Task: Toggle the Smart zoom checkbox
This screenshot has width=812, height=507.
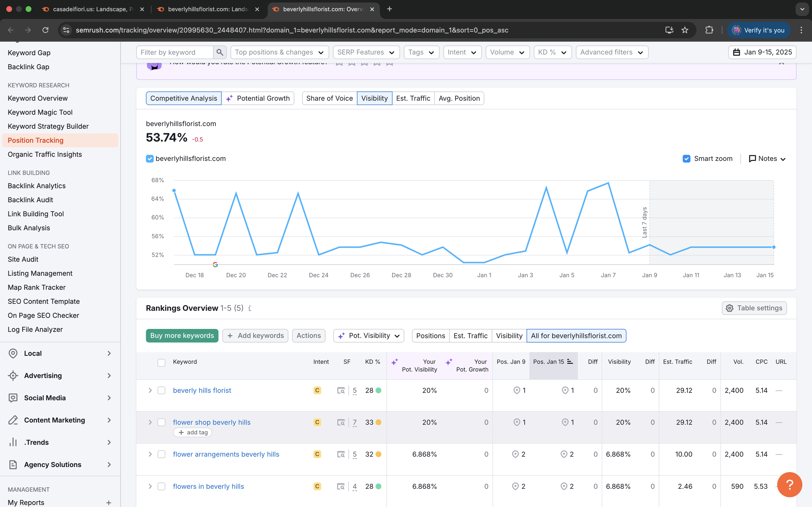Action: [686, 159]
